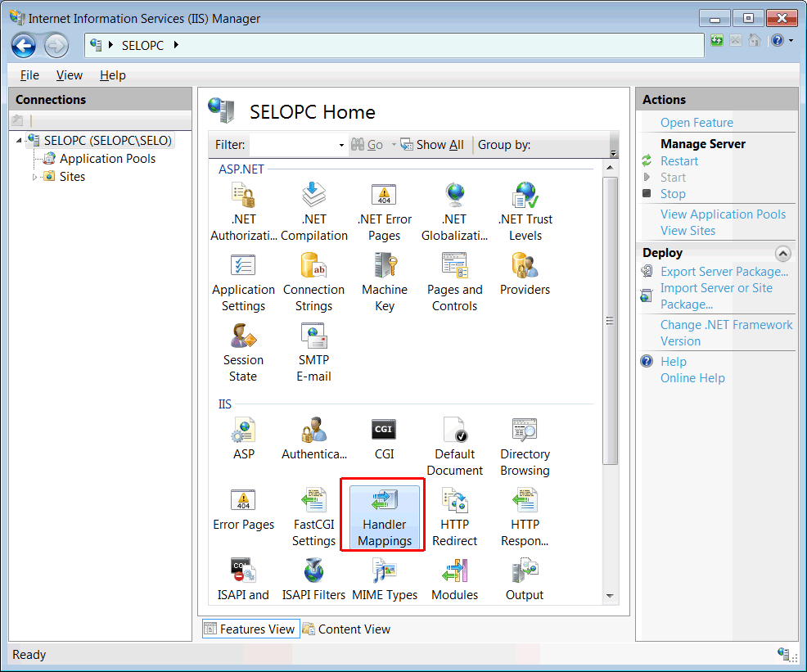Screen dimensions: 807x672
Task: Click the feature list scroll down arrow
Action: (x=610, y=596)
